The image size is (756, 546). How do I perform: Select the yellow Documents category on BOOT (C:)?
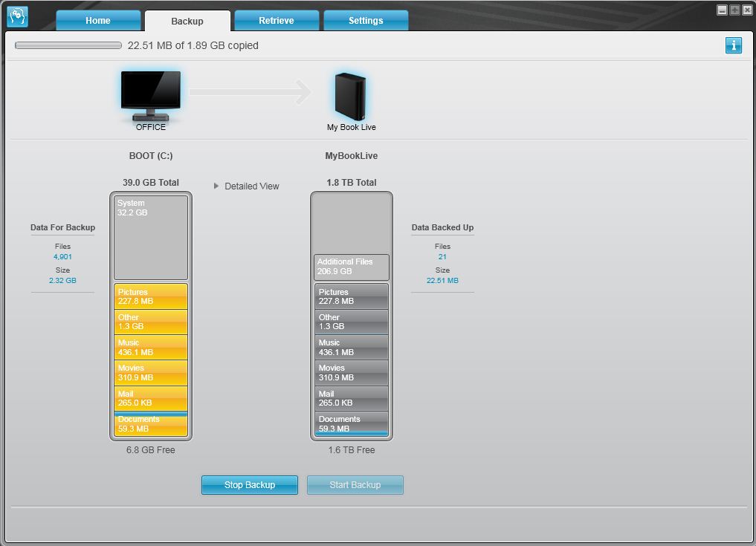tap(151, 424)
